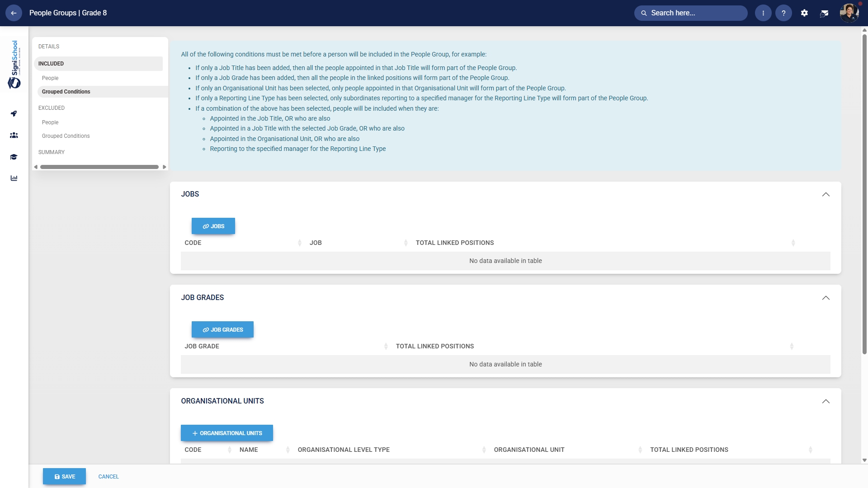
Task: Add ORGANISATIONAL UNITS with plus button
Action: click(227, 433)
